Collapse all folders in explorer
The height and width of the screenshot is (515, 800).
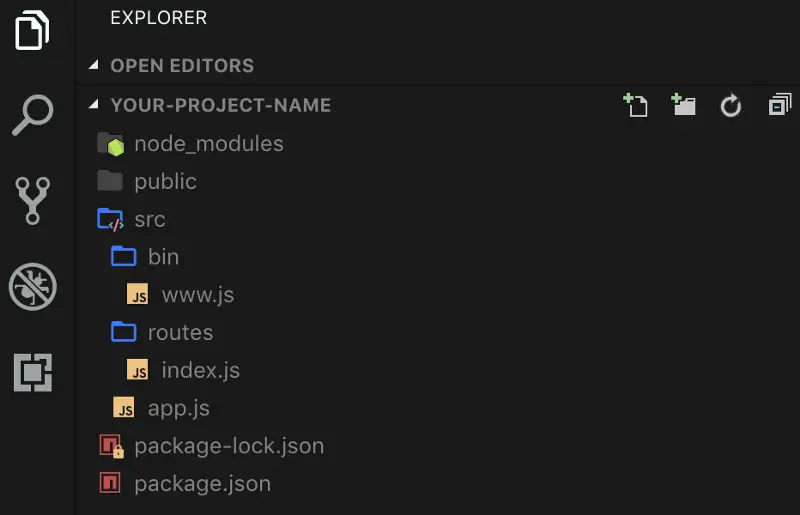(779, 105)
